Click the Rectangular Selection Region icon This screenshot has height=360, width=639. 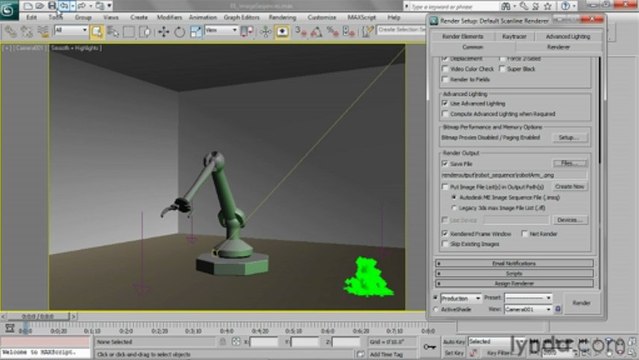129,32
